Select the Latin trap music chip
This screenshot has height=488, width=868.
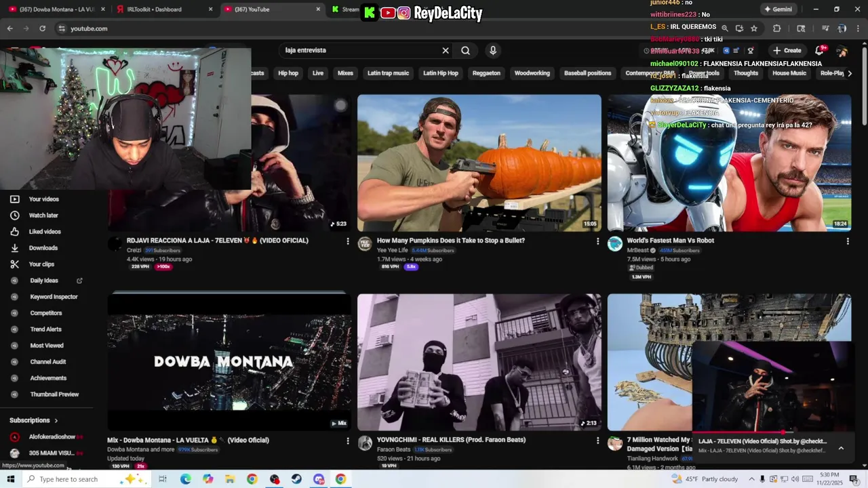click(x=388, y=73)
